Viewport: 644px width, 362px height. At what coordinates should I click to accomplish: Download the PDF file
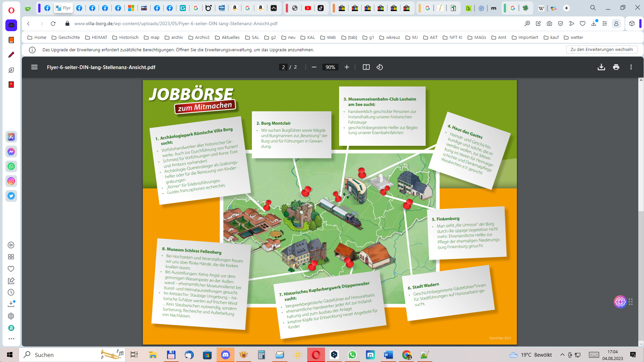[x=601, y=67]
